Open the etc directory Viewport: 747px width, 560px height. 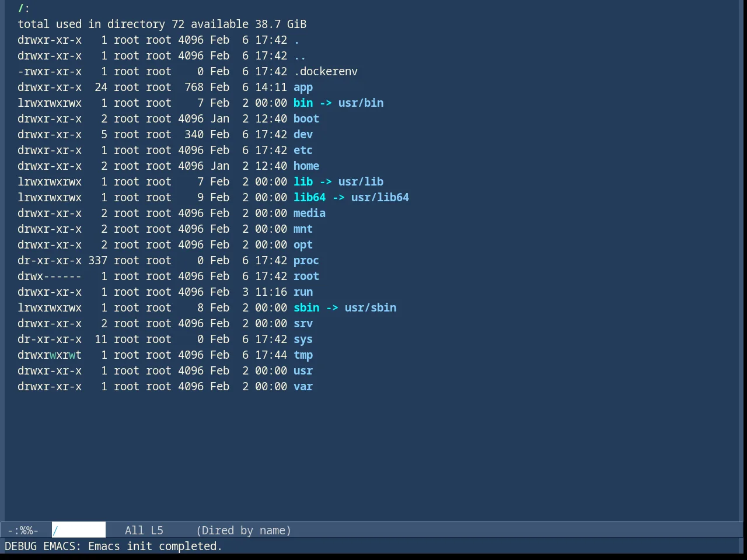(303, 150)
